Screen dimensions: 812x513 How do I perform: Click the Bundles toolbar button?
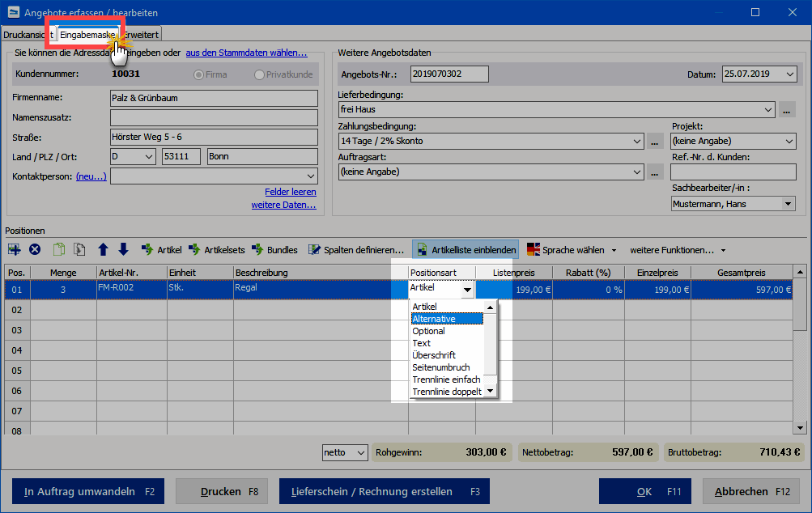[274, 250]
